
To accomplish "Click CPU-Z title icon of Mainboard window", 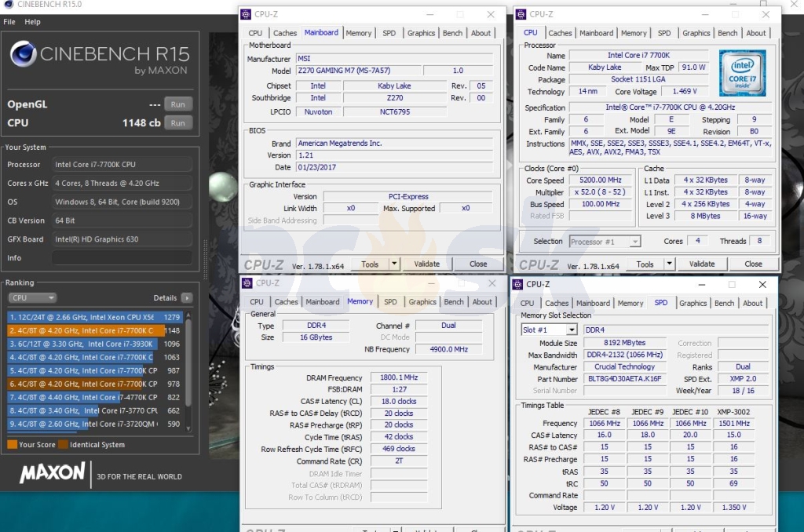I will point(247,14).
